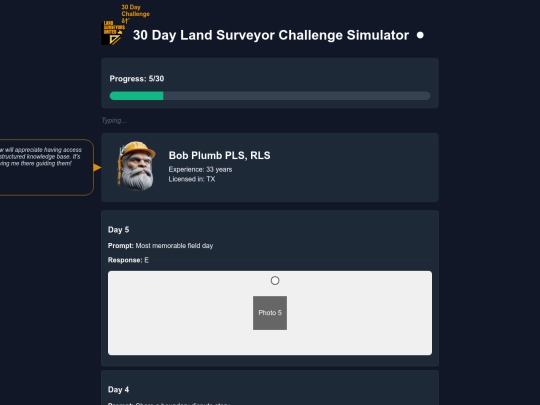
Task: Select Bob Plumb's bearded hard-hat avatar
Action: (136, 166)
